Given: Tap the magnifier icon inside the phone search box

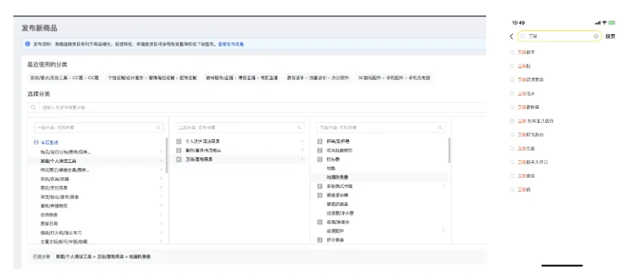Looking at the screenshot, I should 522,36.
